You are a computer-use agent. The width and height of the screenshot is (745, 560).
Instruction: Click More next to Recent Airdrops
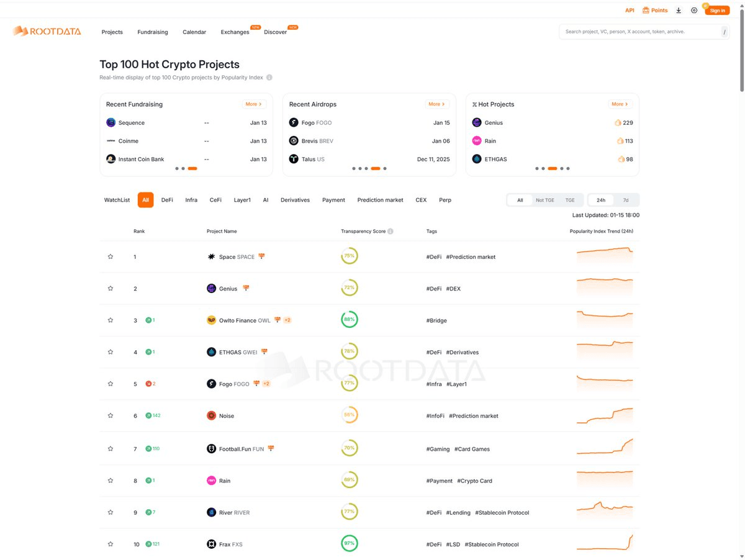(435, 104)
